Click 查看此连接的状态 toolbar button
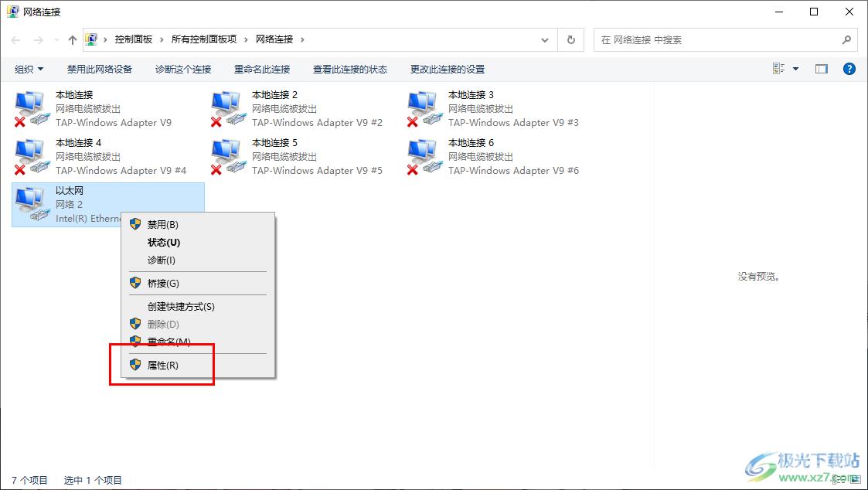This screenshot has height=490, width=868. click(350, 70)
